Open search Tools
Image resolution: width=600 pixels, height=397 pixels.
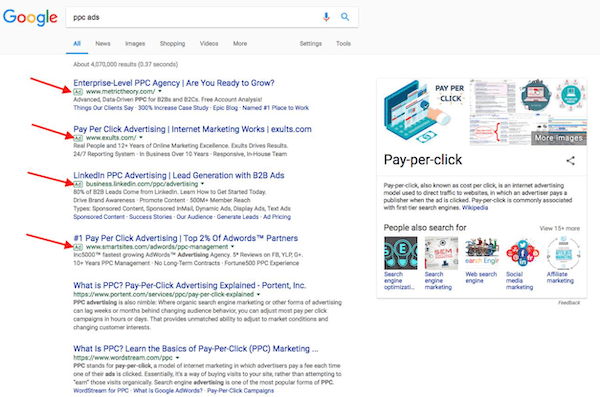343,44
